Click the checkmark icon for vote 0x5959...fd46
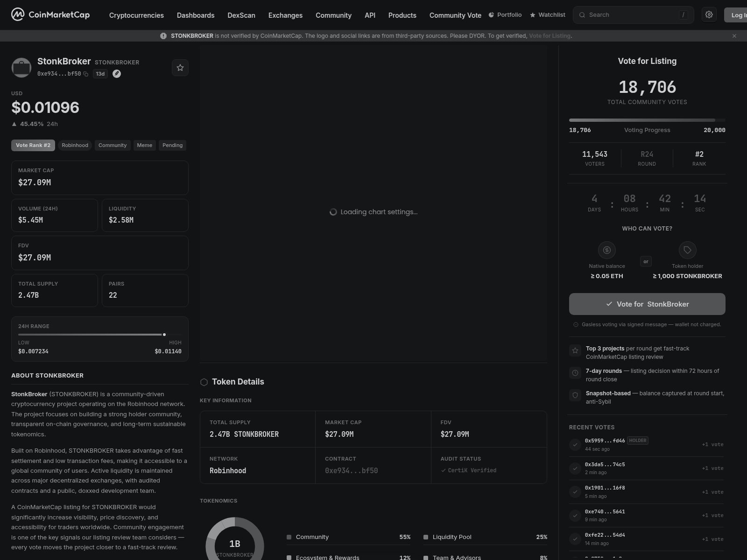The image size is (747, 560). pyautogui.click(x=575, y=445)
